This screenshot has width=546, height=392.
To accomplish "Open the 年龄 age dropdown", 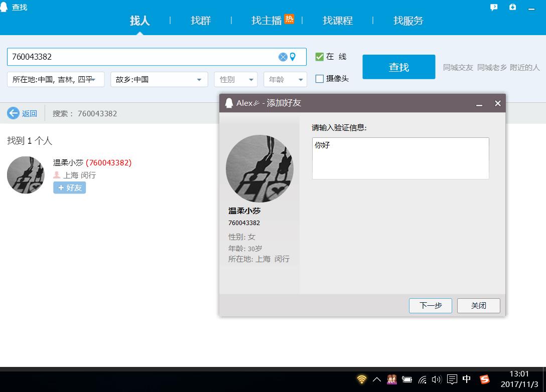I will coord(285,79).
